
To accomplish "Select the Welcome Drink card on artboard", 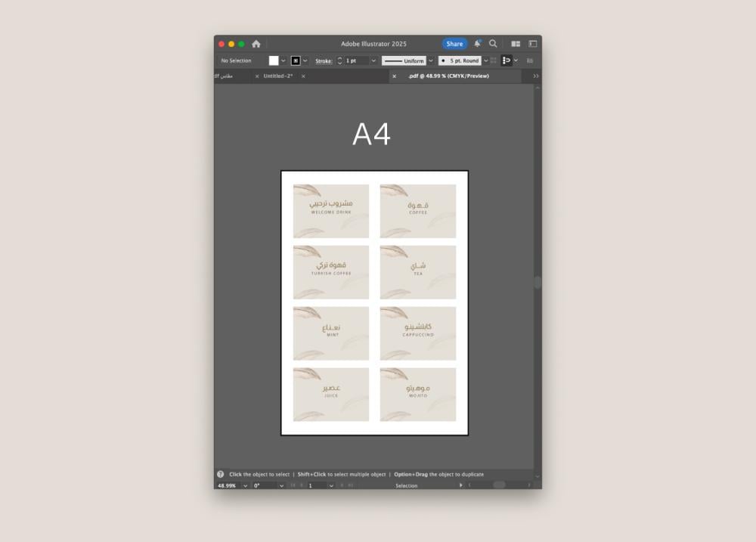I will click(x=331, y=211).
